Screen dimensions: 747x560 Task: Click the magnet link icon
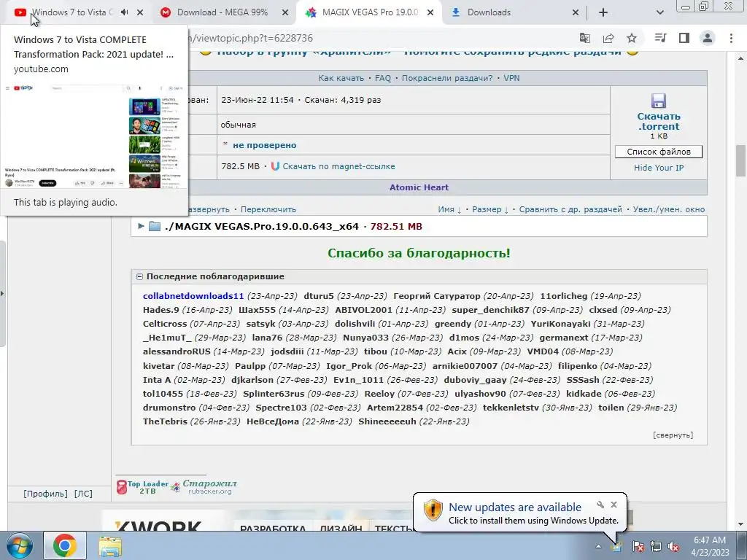point(275,166)
